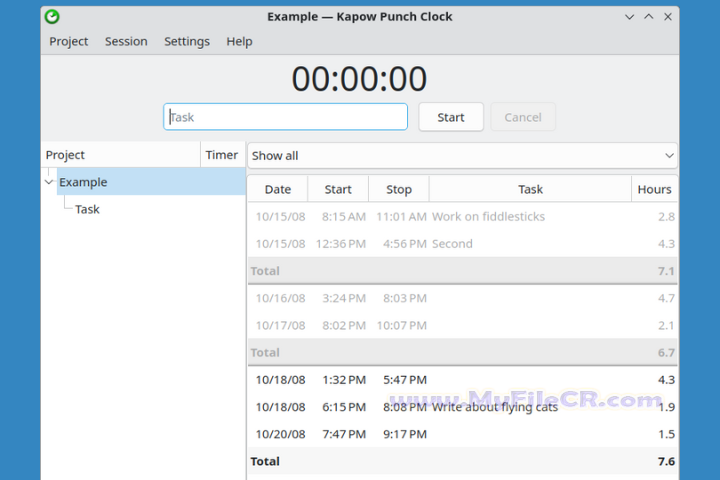Viewport: 720px width, 480px height.
Task: Click the Cancel button
Action: [523, 117]
